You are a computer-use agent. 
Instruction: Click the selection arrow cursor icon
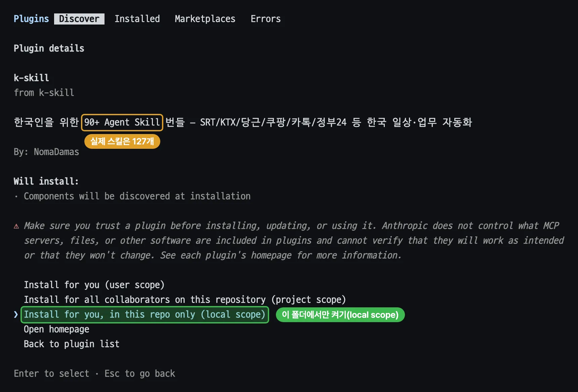pos(16,314)
